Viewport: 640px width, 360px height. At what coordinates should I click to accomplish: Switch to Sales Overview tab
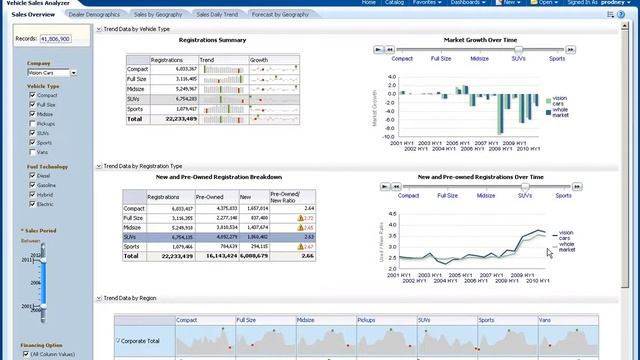pyautogui.click(x=33, y=14)
